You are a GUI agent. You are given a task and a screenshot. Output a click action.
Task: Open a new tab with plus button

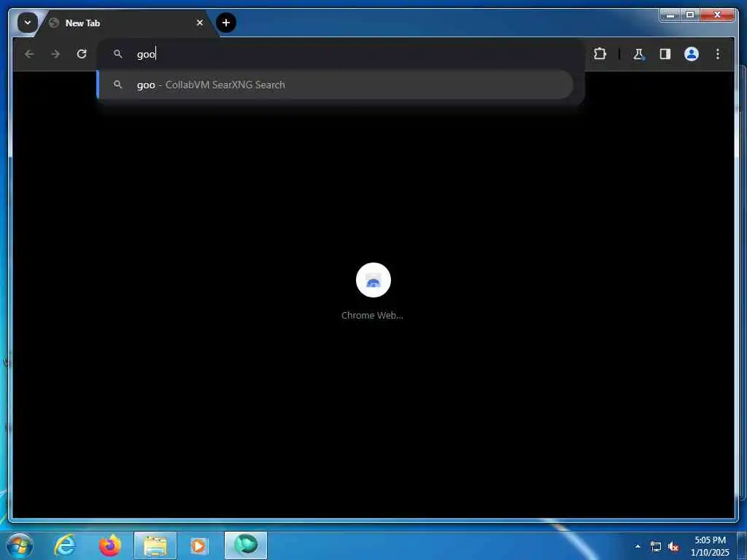click(x=226, y=23)
